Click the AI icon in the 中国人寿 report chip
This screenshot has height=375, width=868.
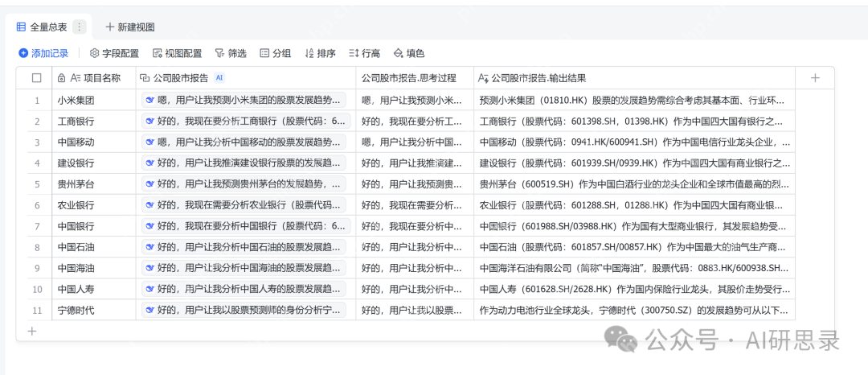tap(150, 290)
